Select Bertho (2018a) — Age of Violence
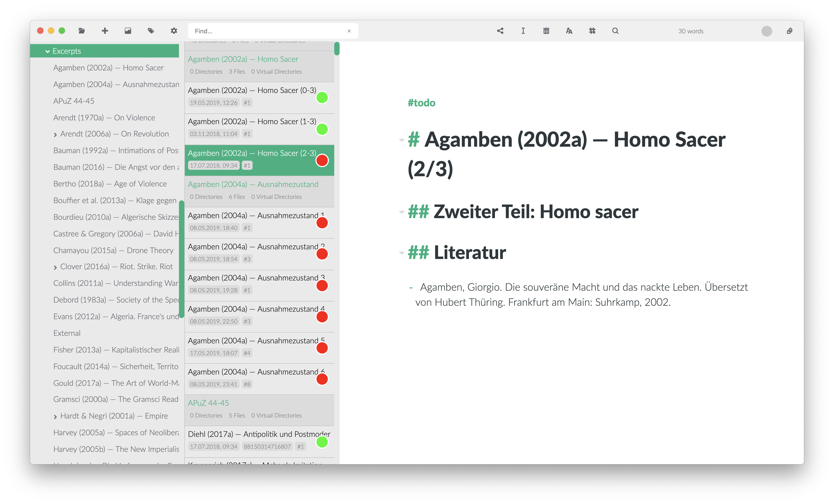The height and width of the screenshot is (504, 834). (x=110, y=183)
